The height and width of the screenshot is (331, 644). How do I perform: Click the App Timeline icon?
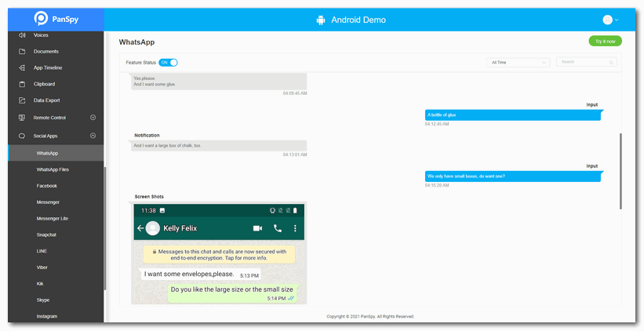coord(22,67)
